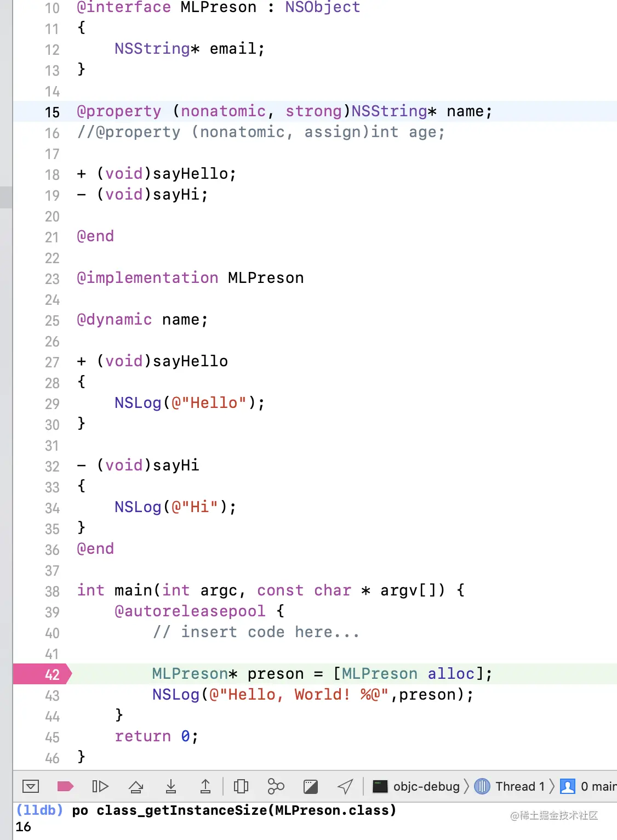
Task: Click the gutter at line number 15
Action: pyautogui.click(x=52, y=112)
